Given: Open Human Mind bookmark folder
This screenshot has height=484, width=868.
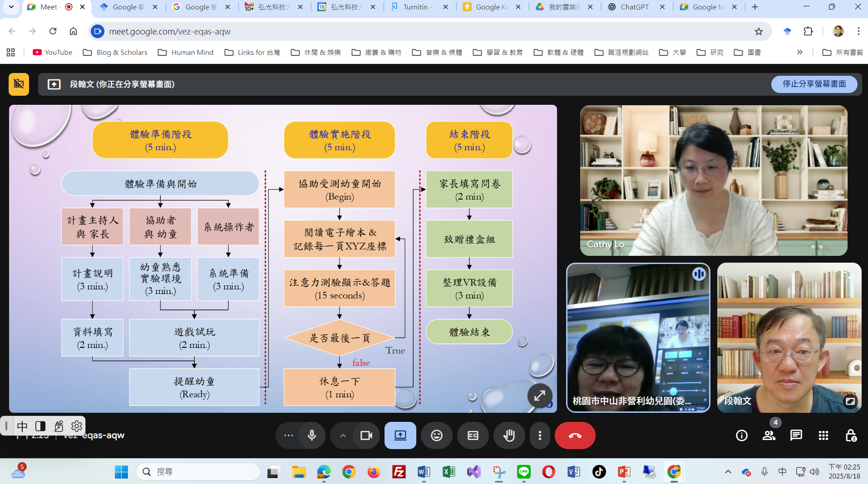Looking at the screenshot, I should pyautogui.click(x=185, y=53).
